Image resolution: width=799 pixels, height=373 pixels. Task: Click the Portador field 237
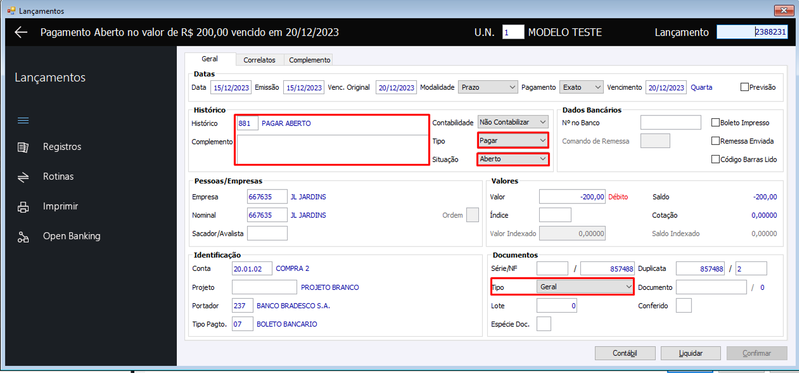(243, 306)
